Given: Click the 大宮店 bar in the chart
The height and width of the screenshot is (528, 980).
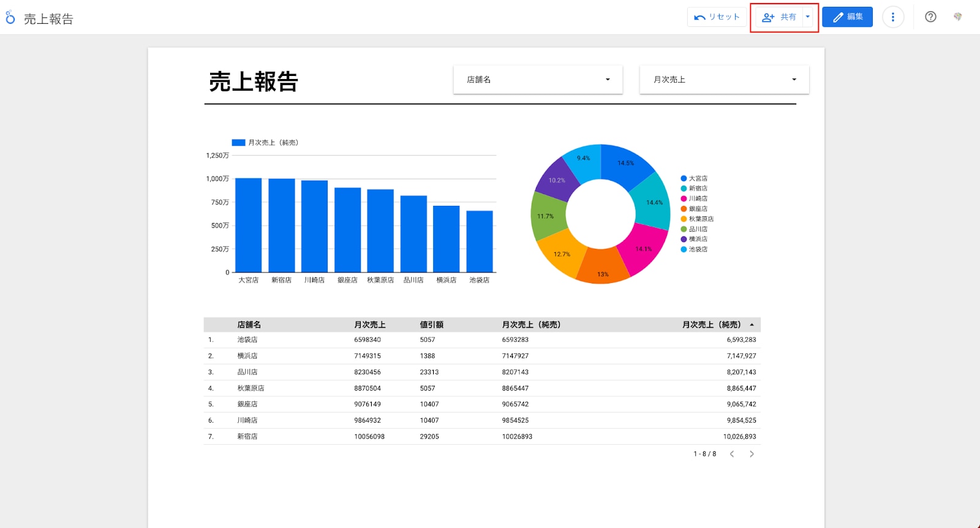Looking at the screenshot, I should pyautogui.click(x=248, y=225).
